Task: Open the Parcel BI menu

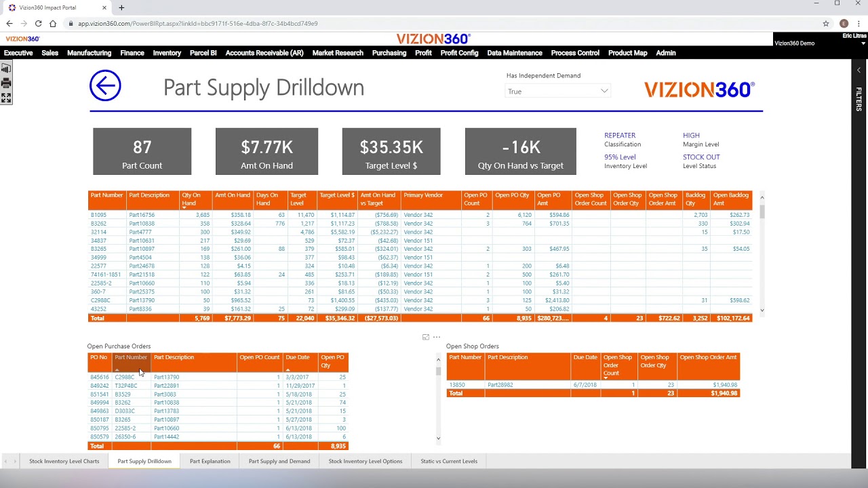Action: click(x=203, y=53)
